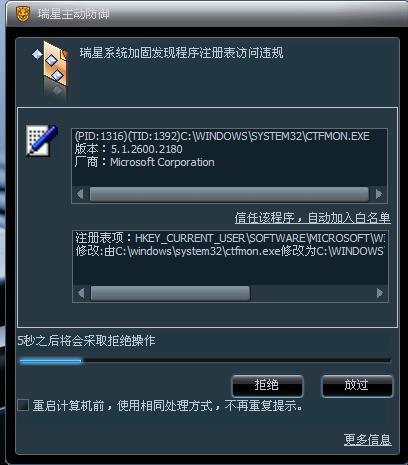Open the trust program whitelist link

312,218
